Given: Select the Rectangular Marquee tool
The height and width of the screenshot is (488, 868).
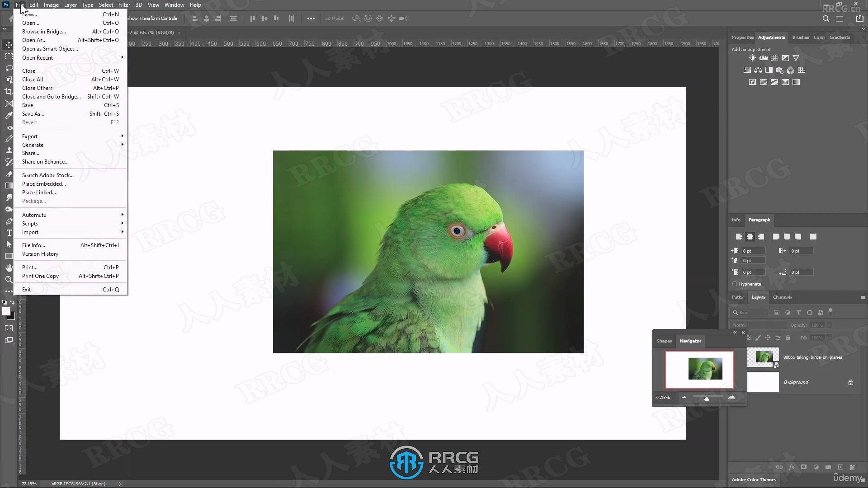Looking at the screenshot, I should pos(9,56).
